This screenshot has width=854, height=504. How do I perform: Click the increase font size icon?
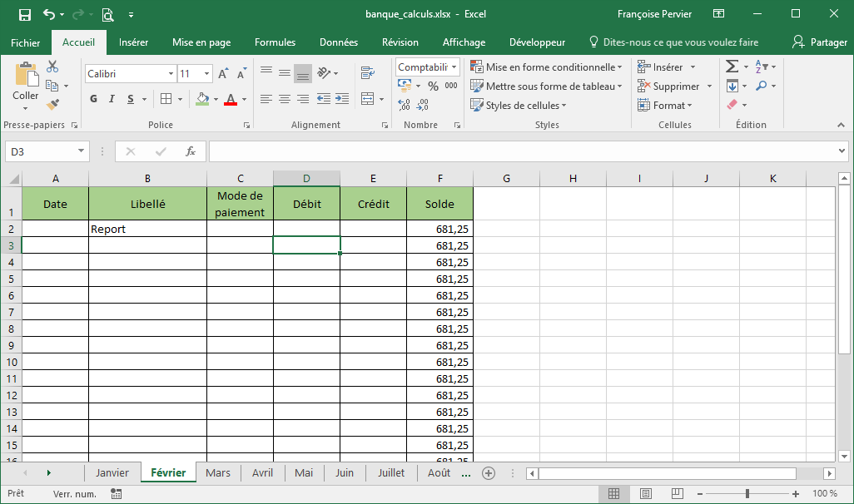pos(222,74)
